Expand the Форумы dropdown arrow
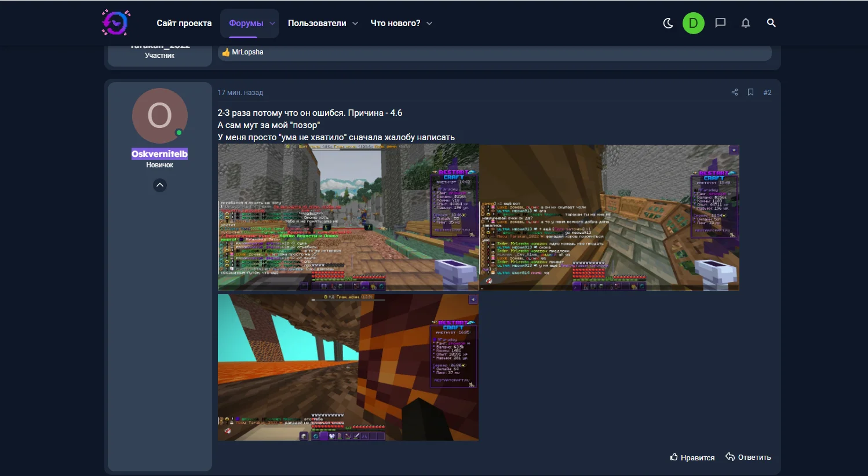868x476 pixels. point(272,24)
